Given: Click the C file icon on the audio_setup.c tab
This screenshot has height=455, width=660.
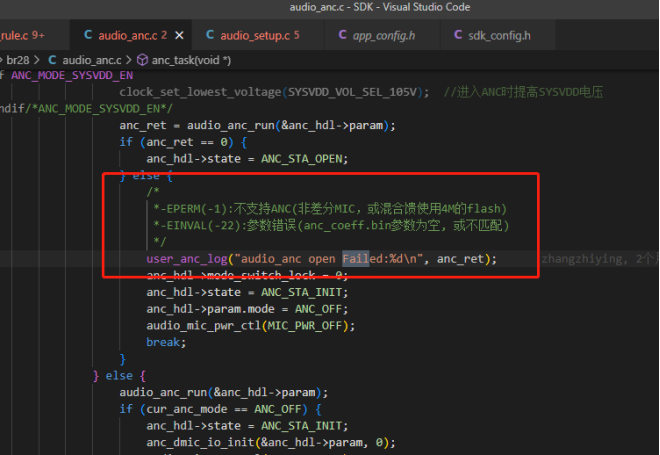Looking at the screenshot, I should pos(210,35).
